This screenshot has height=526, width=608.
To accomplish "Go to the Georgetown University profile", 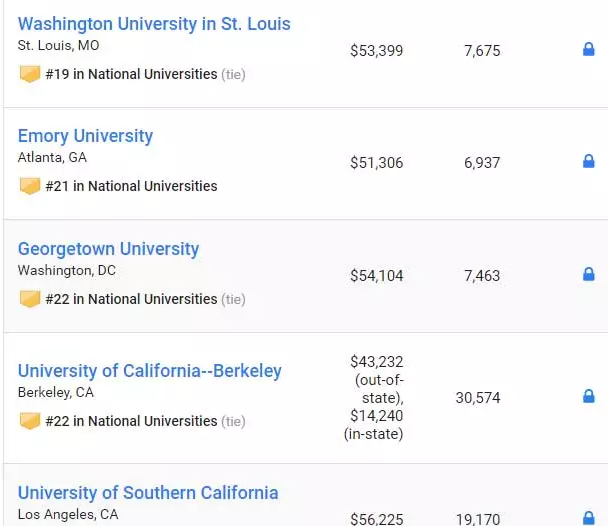I will [108, 249].
